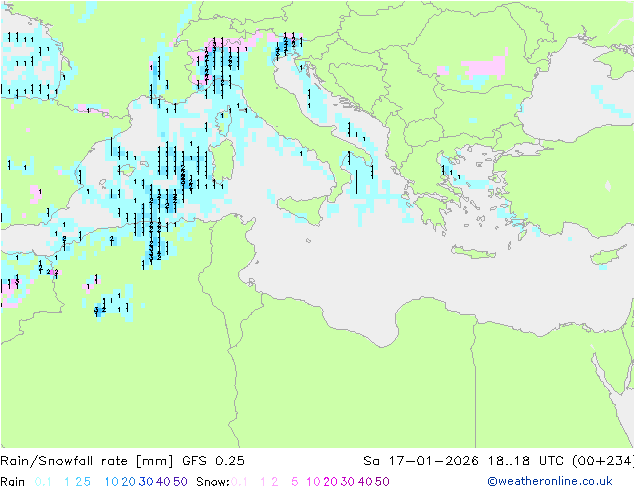Pick the Rain legend 20 color value
Viewport: 634px width, 490px height.
pyautogui.click(x=129, y=482)
